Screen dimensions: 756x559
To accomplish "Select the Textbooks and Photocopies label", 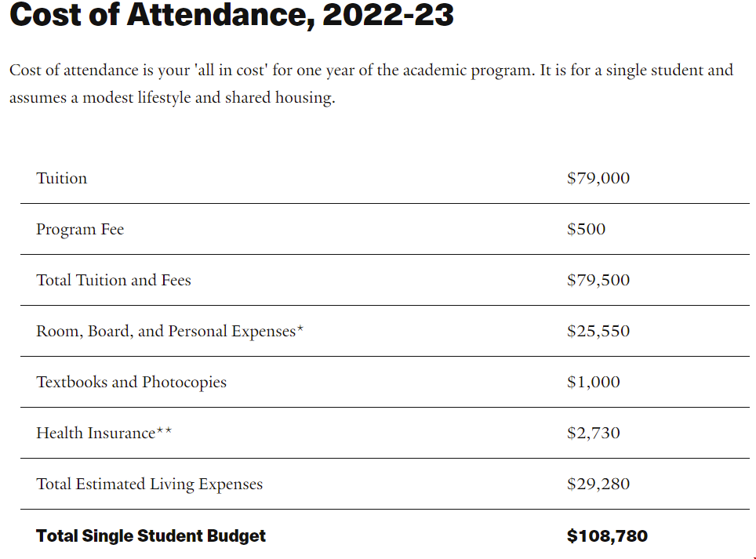I will pos(131,382).
